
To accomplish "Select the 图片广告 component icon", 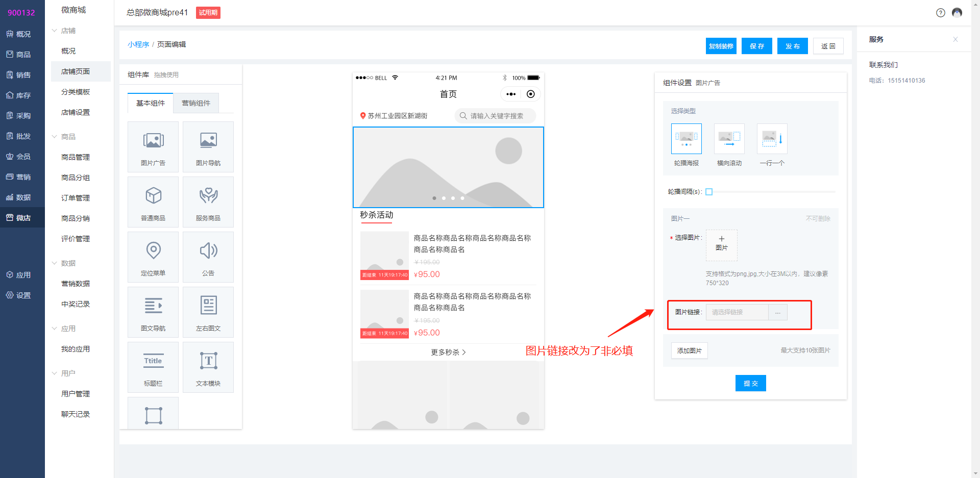I will click(153, 140).
